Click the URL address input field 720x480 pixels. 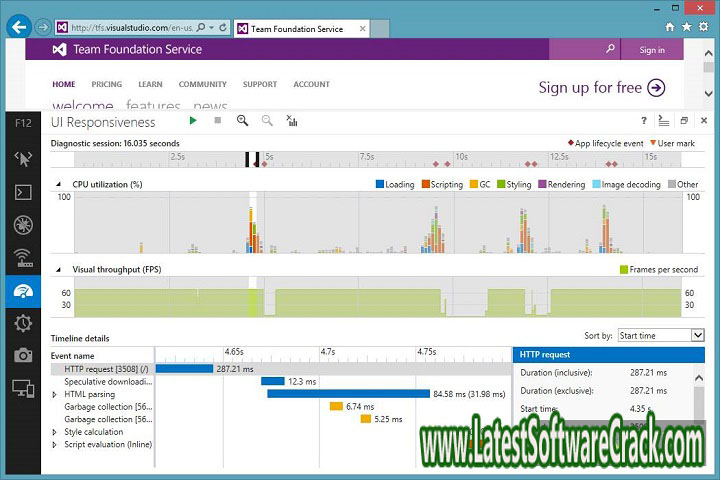(131, 28)
